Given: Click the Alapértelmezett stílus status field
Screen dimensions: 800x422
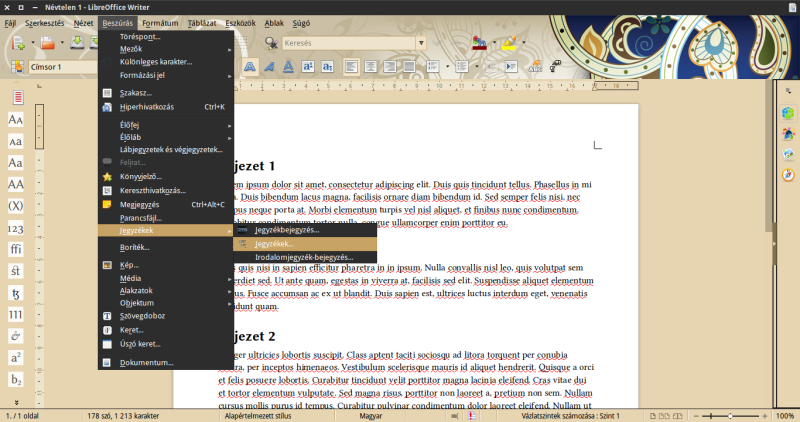Looking at the screenshot, I should [x=258, y=416].
